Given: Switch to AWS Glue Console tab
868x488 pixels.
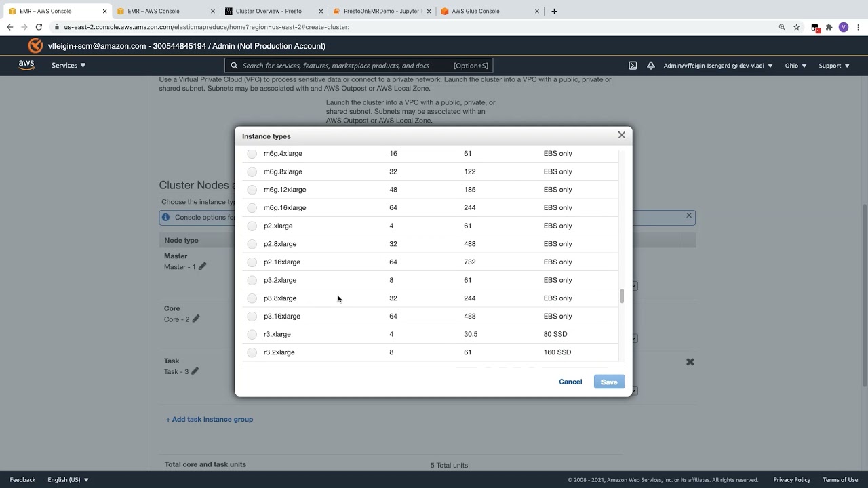Looking at the screenshot, I should [490, 11].
